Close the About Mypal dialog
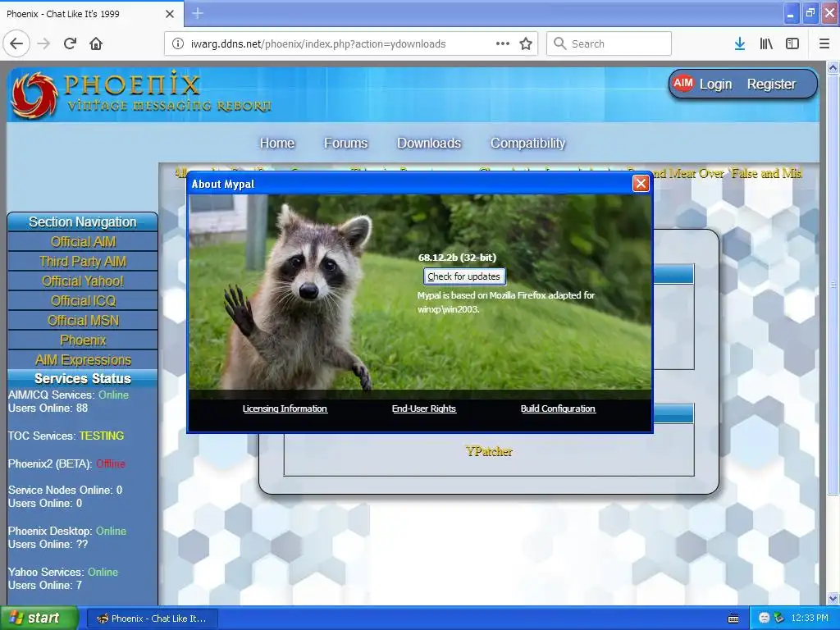840x630 pixels. [x=641, y=184]
